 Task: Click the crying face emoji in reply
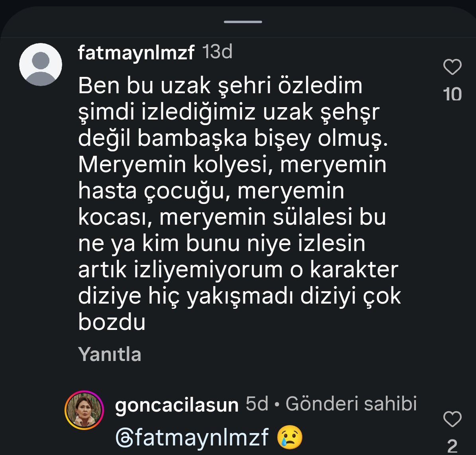(x=290, y=437)
